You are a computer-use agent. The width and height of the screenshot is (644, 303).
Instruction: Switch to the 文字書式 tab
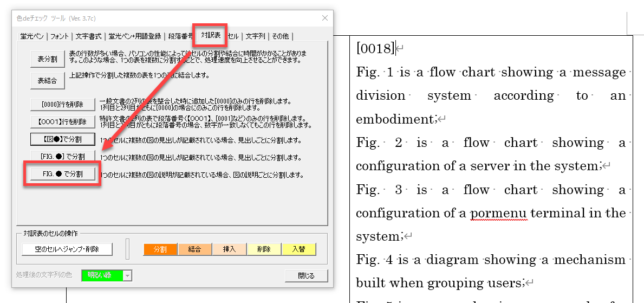pos(88,36)
